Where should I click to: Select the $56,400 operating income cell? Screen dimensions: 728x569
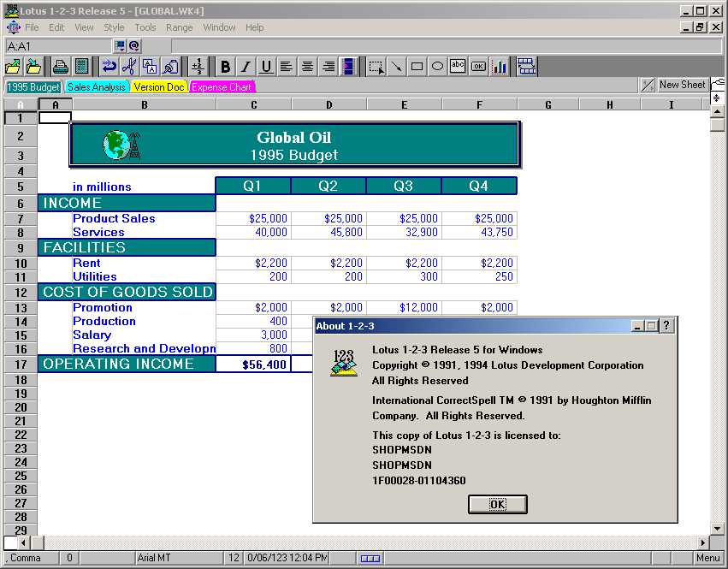pyautogui.click(x=253, y=365)
